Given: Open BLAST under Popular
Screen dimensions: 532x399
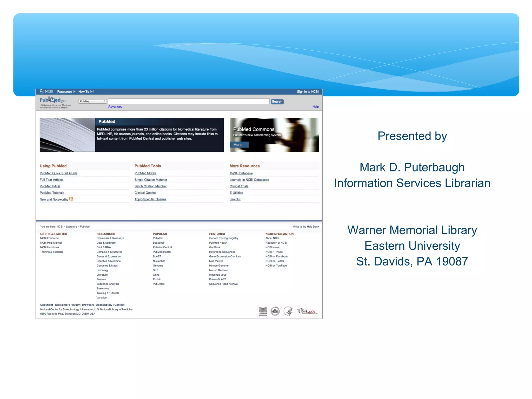Looking at the screenshot, I should pos(157,256).
